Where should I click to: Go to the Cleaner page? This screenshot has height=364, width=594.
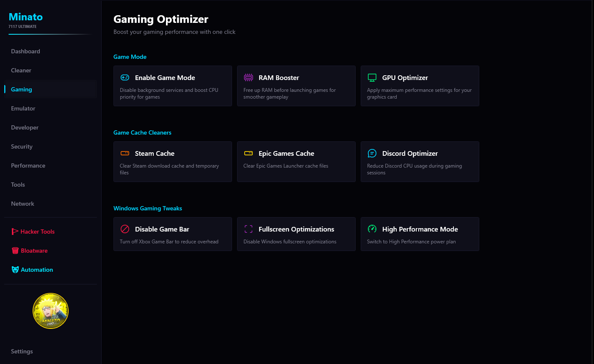click(x=21, y=70)
